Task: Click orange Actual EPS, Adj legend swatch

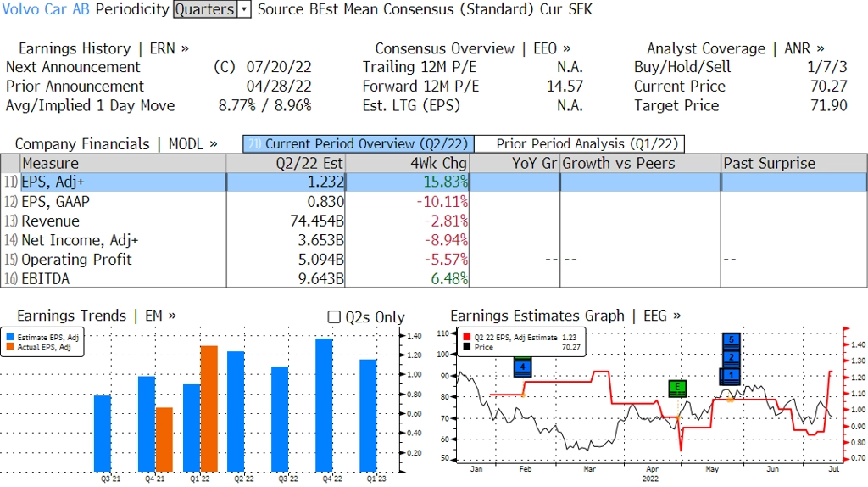Action: (x=9, y=347)
